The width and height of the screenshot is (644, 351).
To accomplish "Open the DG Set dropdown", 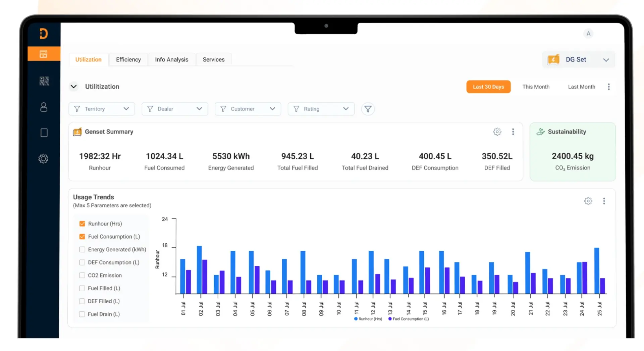I will (579, 60).
